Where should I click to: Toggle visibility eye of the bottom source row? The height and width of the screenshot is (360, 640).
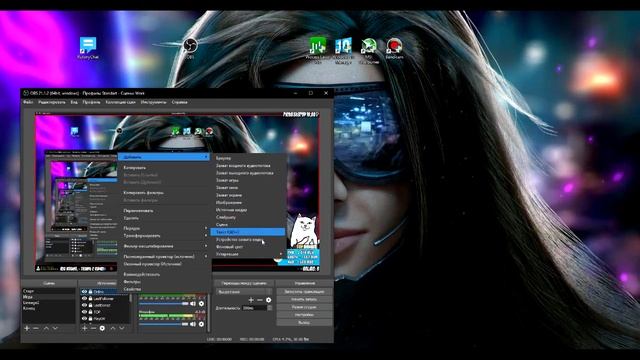(x=84, y=318)
